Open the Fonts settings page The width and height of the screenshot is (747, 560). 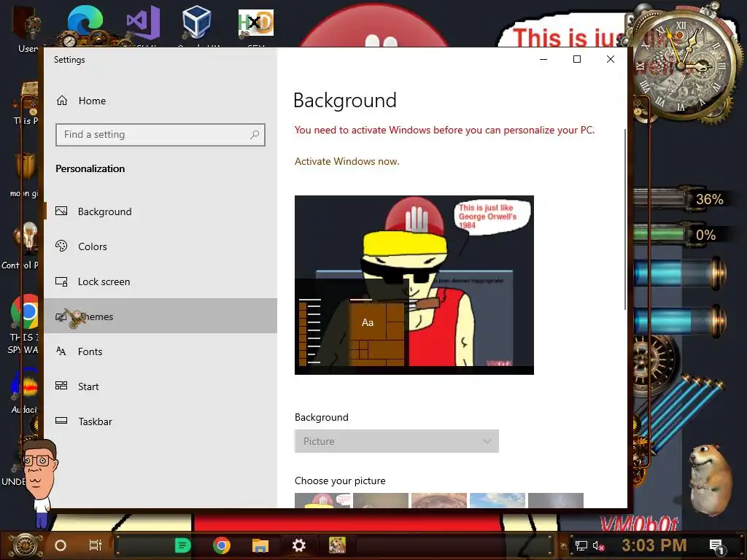(x=160, y=351)
